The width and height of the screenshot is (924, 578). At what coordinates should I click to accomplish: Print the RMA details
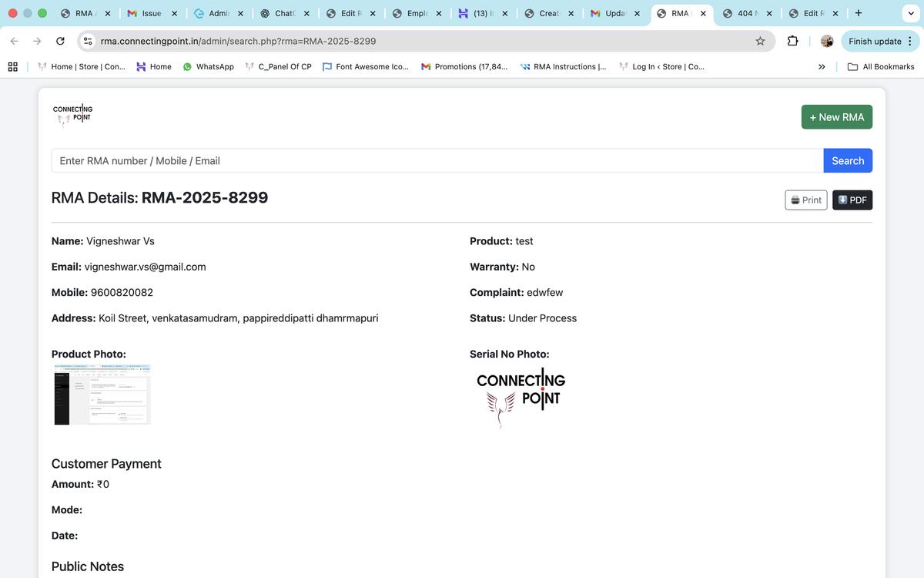click(805, 200)
